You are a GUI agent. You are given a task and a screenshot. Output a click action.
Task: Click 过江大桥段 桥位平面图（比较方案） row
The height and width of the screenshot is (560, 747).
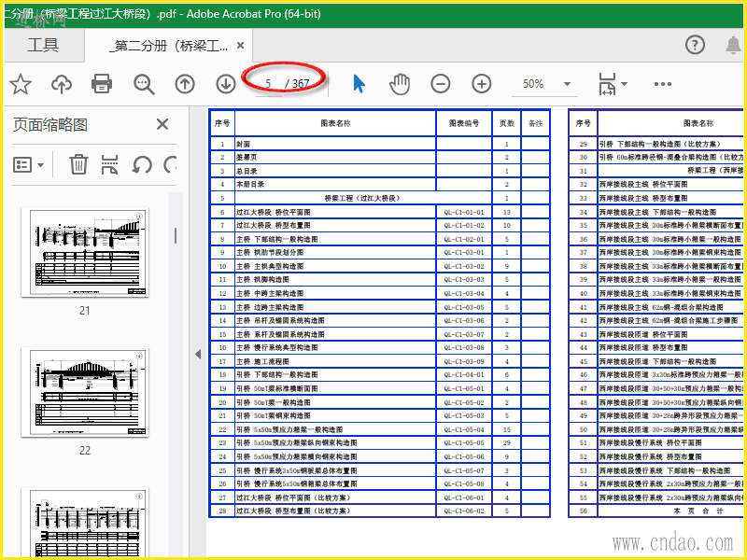coord(380,497)
